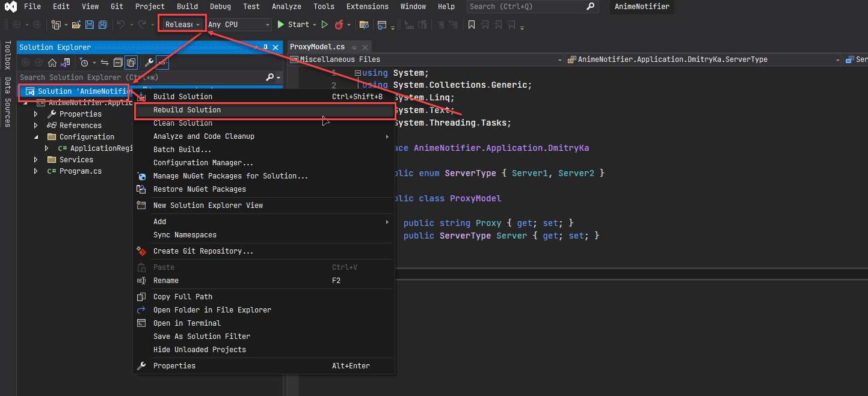Expand the Services folder node
Viewport: 868px width, 396px height.
click(36, 160)
